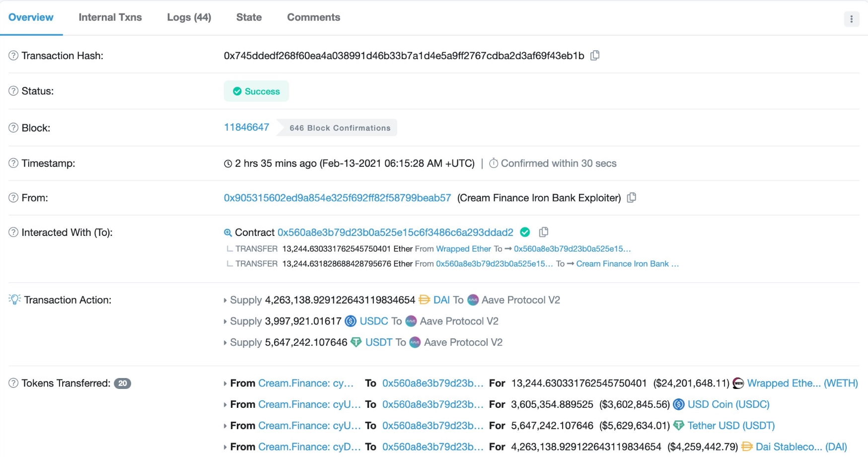
Task: Expand the Supply USDC action arrow
Action: tap(225, 321)
